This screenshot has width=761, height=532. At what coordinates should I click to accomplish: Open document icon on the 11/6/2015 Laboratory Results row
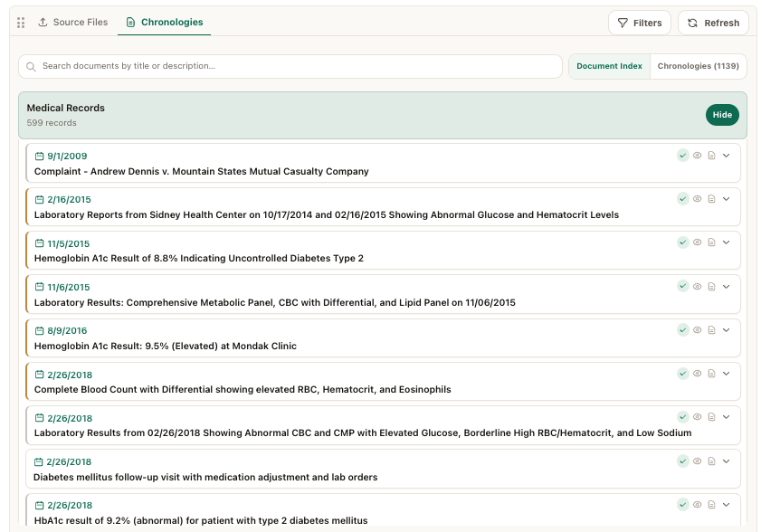(x=711, y=287)
